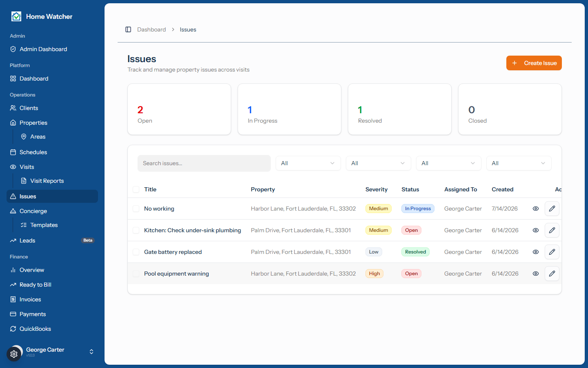The height and width of the screenshot is (368, 588).
Task: Click the Resolved count card
Action: [400, 109]
